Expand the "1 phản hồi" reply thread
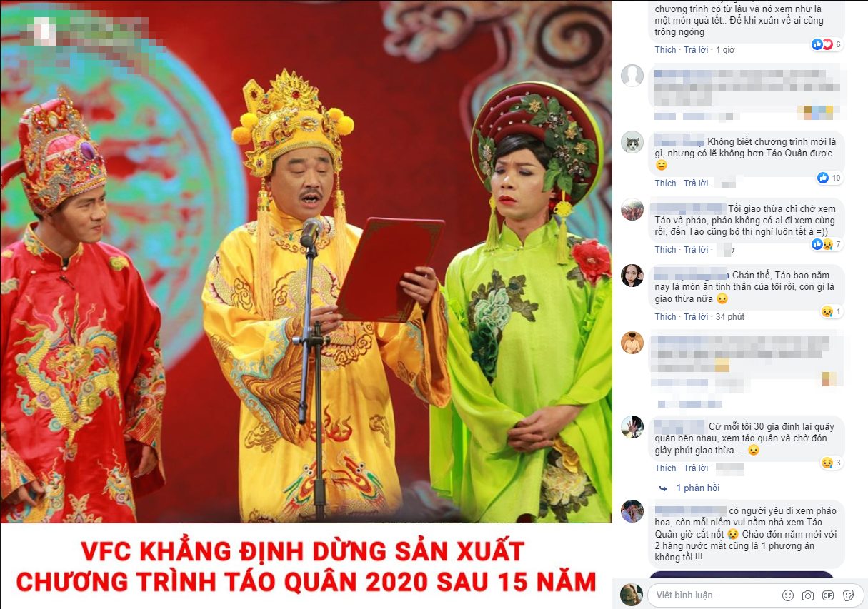The width and height of the screenshot is (868, 609). [x=697, y=488]
